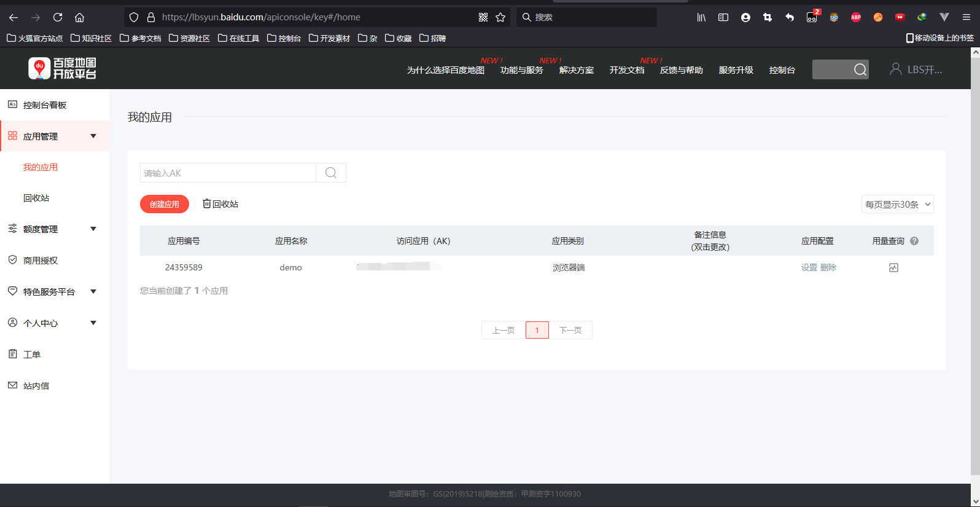The height and width of the screenshot is (507, 980).
Task: Open the 火狐官方站点 bookmark folder
Action: pos(34,38)
